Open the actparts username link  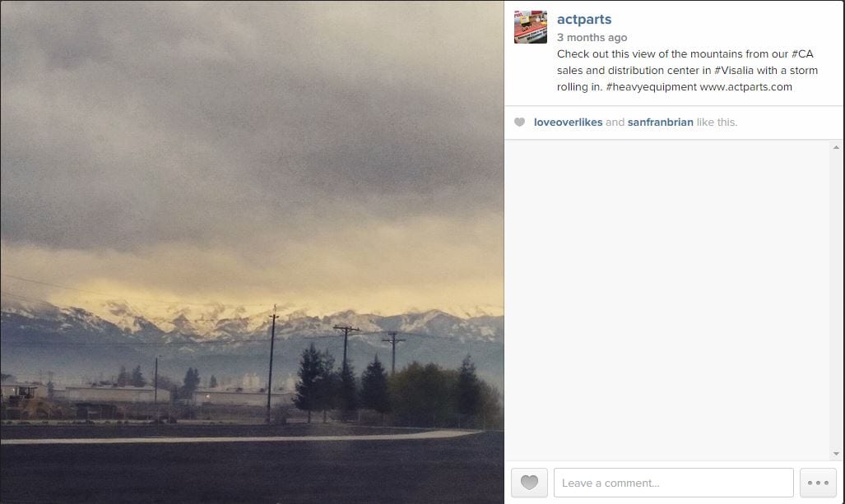(584, 20)
